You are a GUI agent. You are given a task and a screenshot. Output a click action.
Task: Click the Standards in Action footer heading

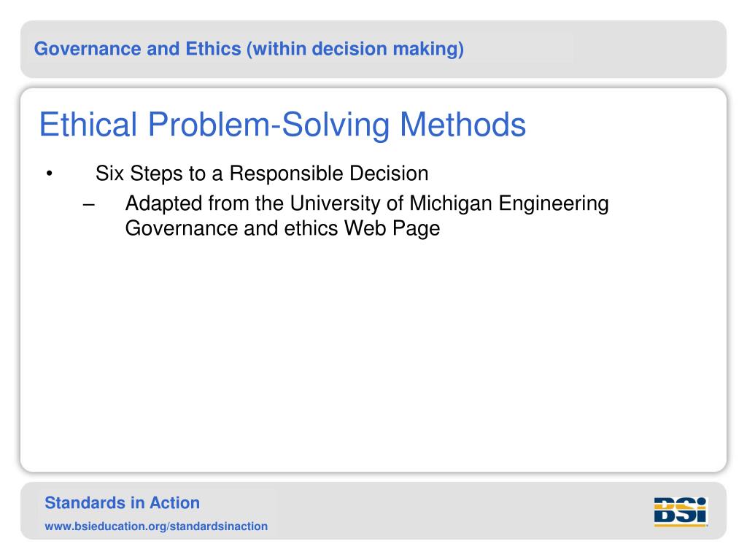coord(123,503)
